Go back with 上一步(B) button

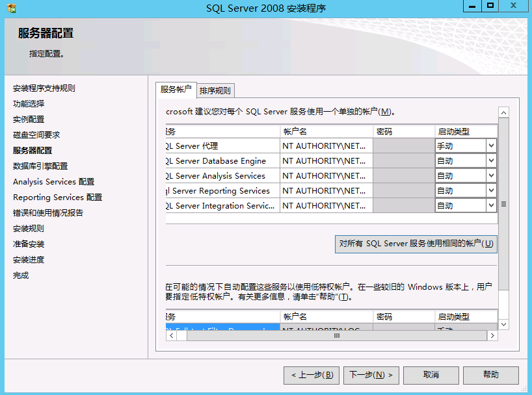click(x=312, y=375)
